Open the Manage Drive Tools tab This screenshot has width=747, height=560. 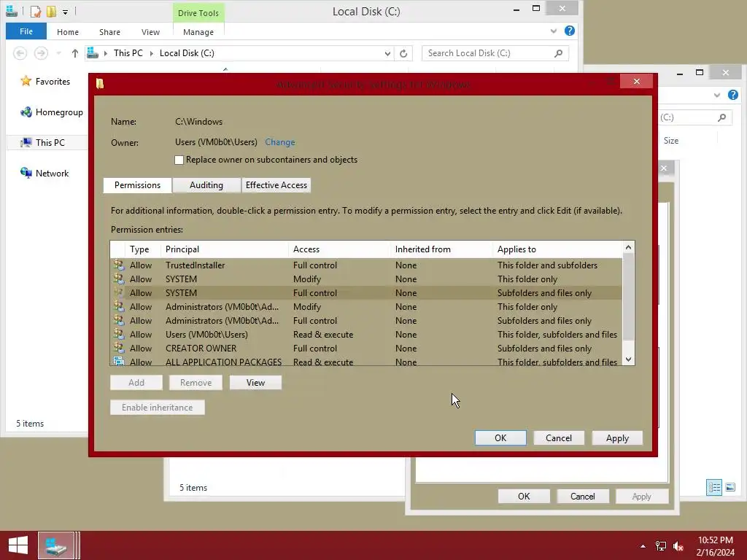click(198, 32)
